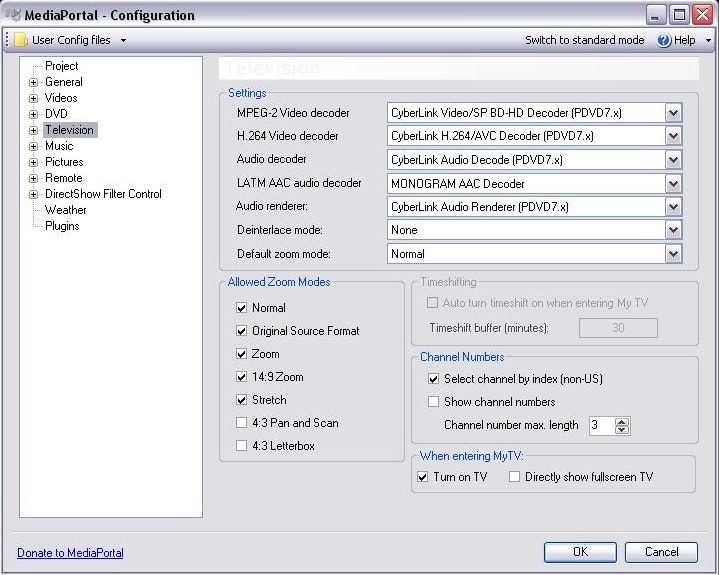Uncheck the 14:9 Zoom mode

tap(241, 377)
